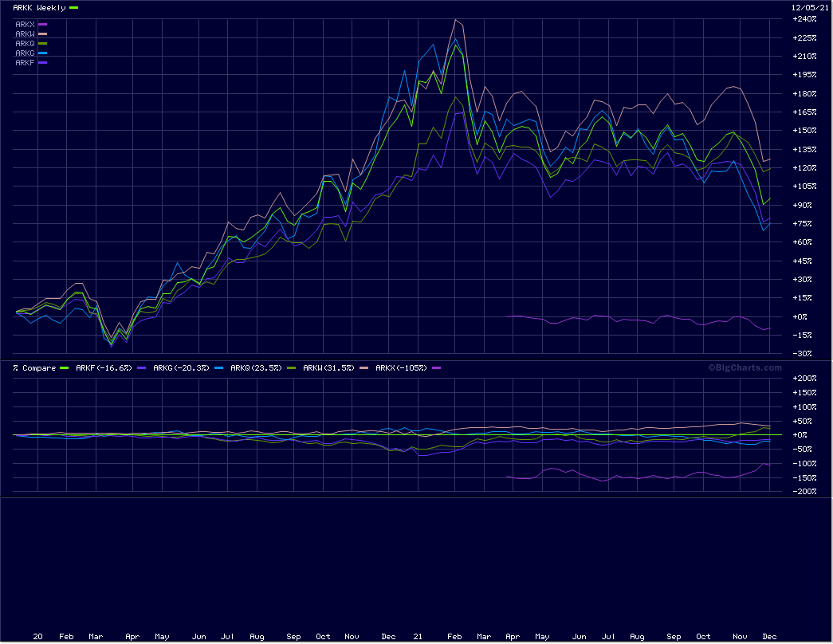Click the ARKX(-105%) compare label
This screenshot has height=644, width=833.
point(401,368)
